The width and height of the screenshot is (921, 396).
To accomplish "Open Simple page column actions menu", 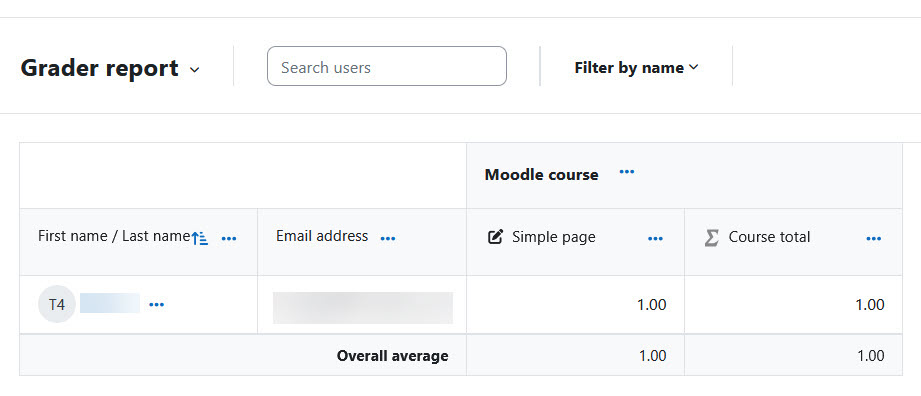I will (x=655, y=239).
